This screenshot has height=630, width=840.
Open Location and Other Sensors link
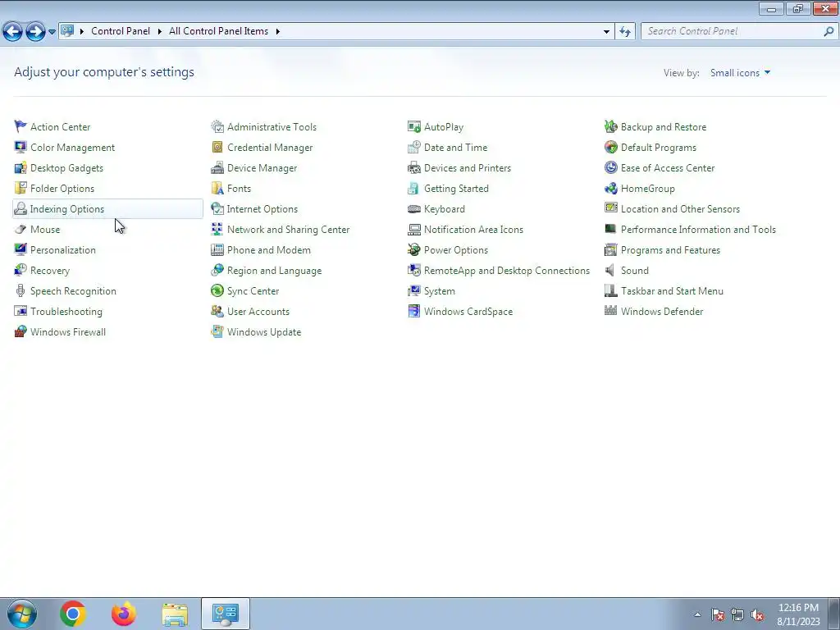click(x=680, y=209)
